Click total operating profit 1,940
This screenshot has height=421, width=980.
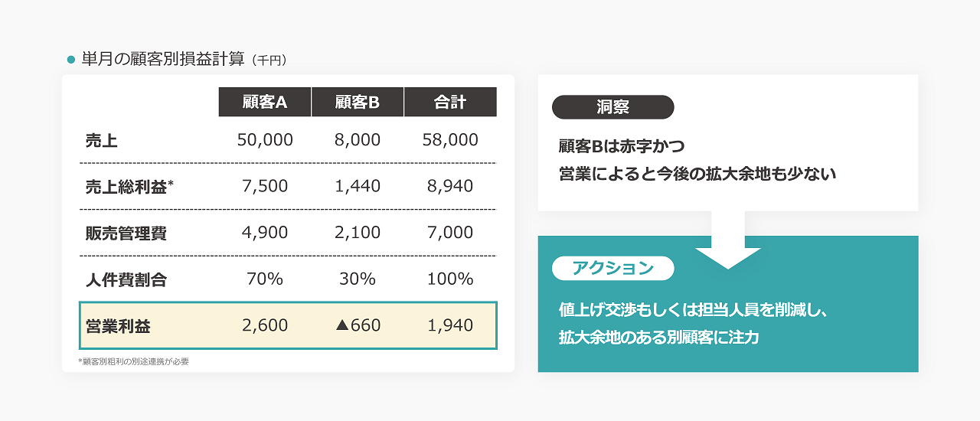450,325
